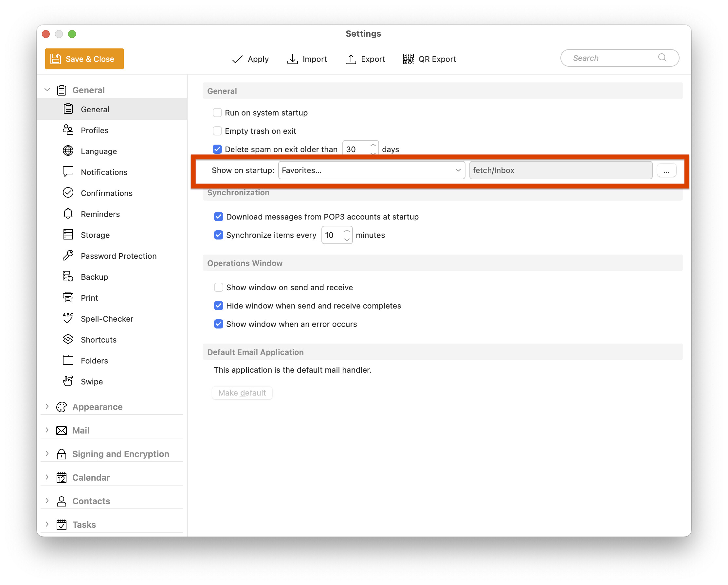The height and width of the screenshot is (585, 728).
Task: Open the General sub-item in sidebar
Action: 112,109
